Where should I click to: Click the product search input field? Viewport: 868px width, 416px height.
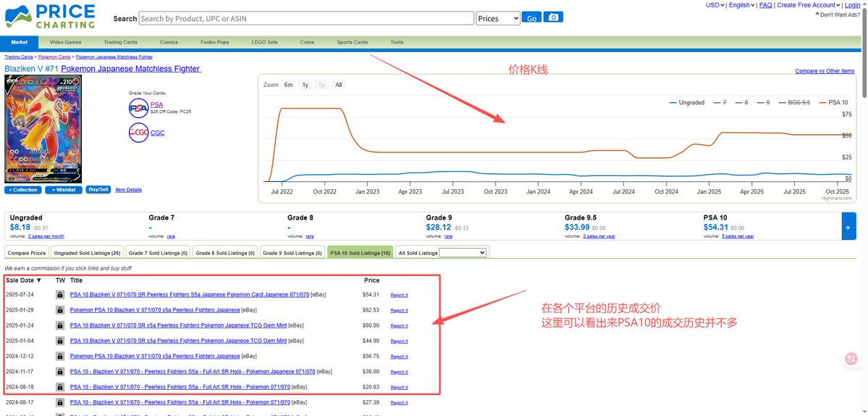point(306,18)
